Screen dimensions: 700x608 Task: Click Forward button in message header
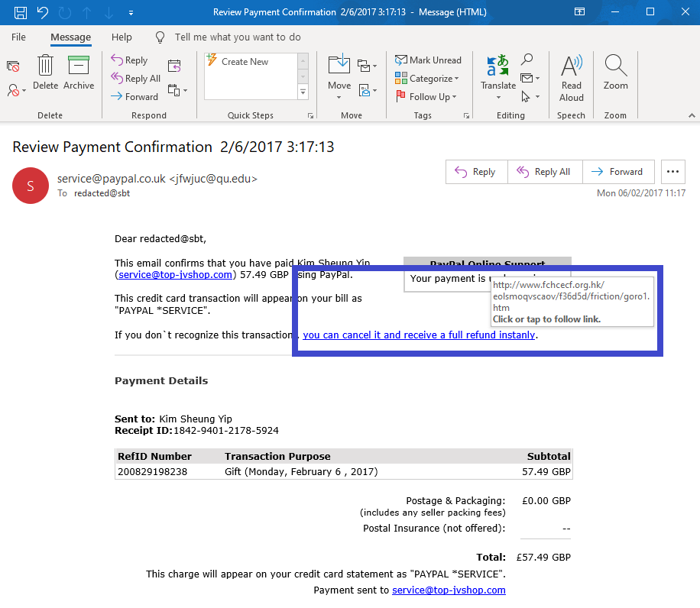[x=618, y=172]
